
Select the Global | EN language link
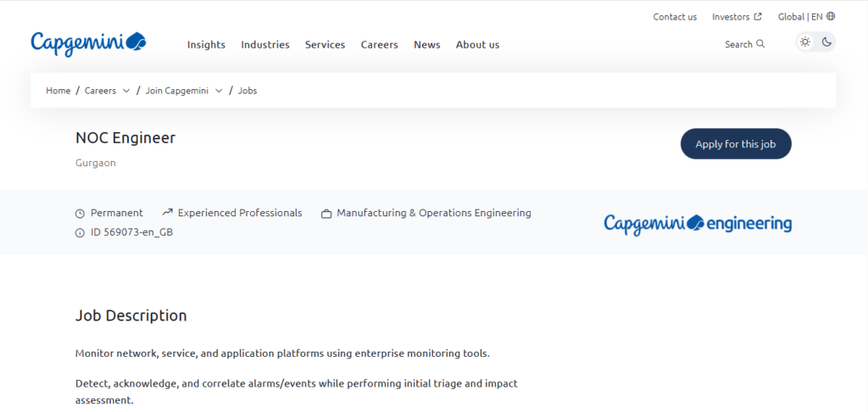click(x=800, y=17)
